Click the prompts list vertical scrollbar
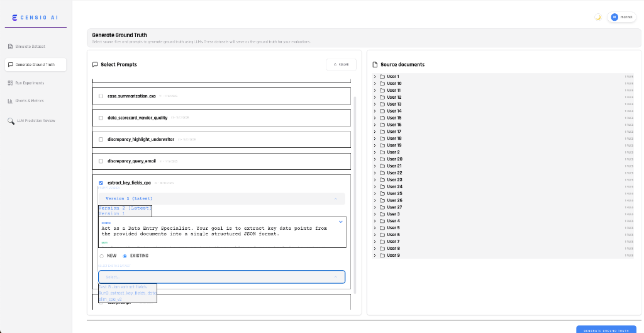The image size is (644, 333). point(355,189)
